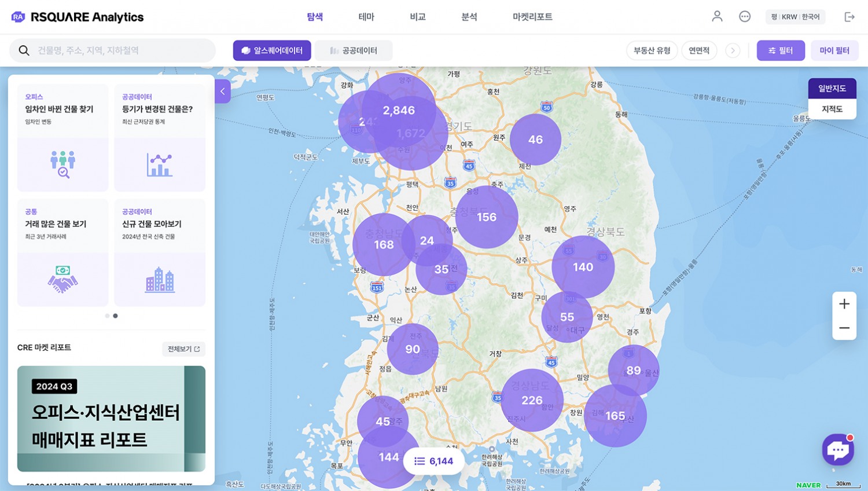
Task: Click the handshake icon on 거래 많은 건물 보기 card
Action: [62, 279]
